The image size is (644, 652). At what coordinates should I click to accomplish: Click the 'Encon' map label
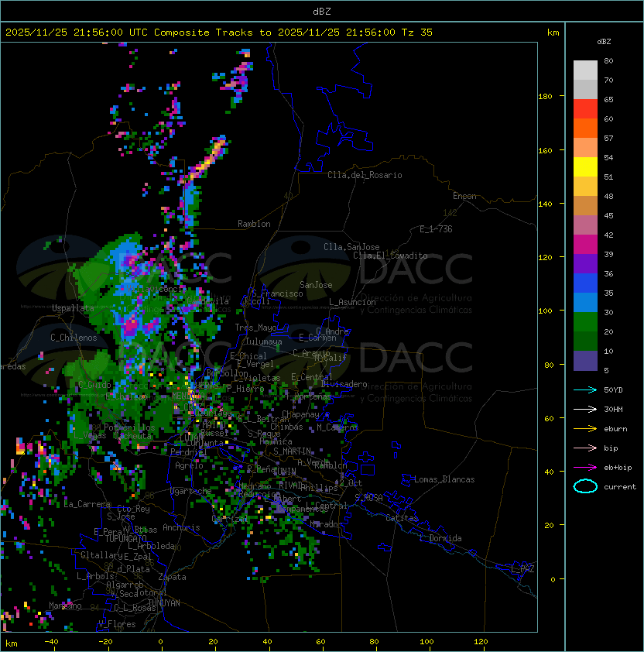pyautogui.click(x=464, y=196)
